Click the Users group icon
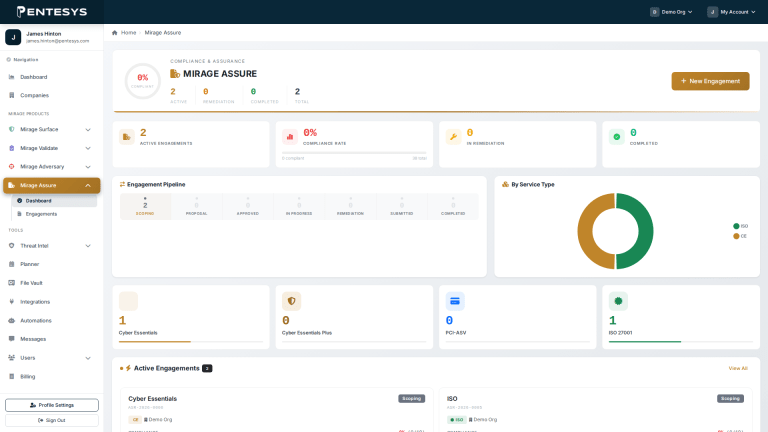The image size is (768, 432). click(x=12, y=358)
